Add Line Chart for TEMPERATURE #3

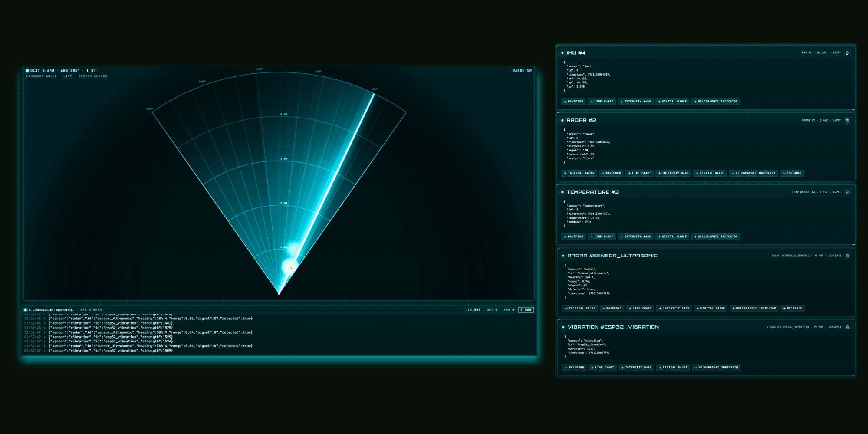[602, 237]
